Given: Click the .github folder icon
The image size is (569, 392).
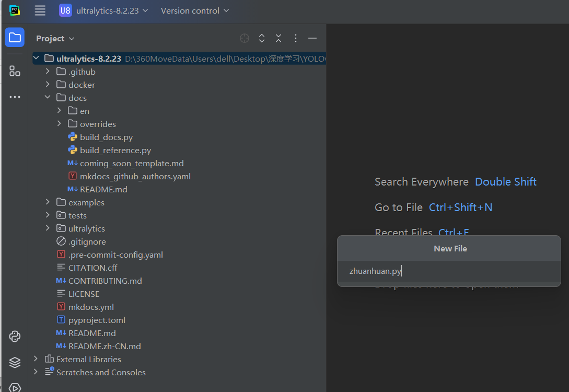Looking at the screenshot, I should coord(61,71).
